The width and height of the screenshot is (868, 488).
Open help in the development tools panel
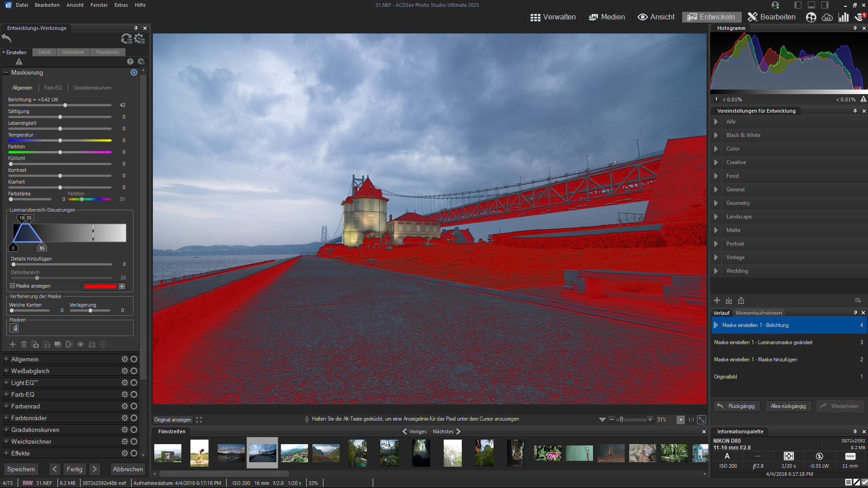pos(130,62)
